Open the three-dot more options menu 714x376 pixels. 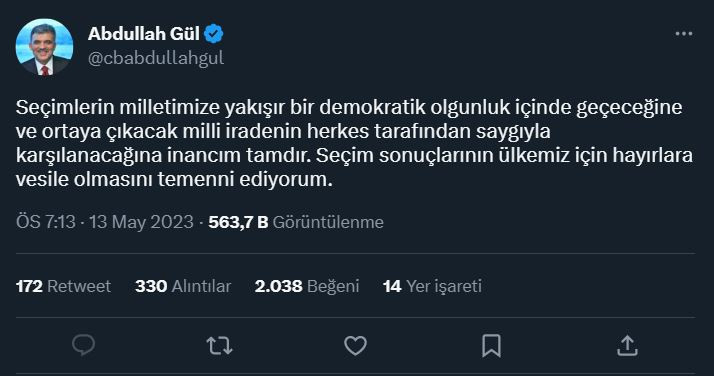pos(683,34)
